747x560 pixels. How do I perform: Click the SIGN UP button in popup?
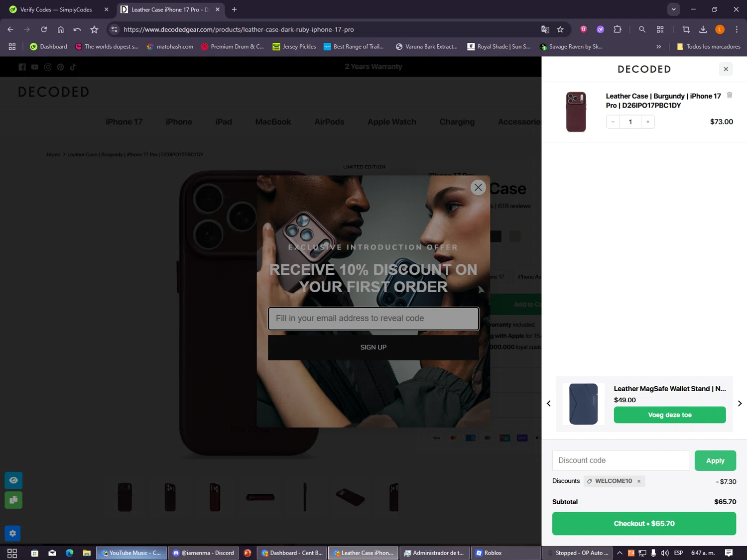[x=373, y=347]
